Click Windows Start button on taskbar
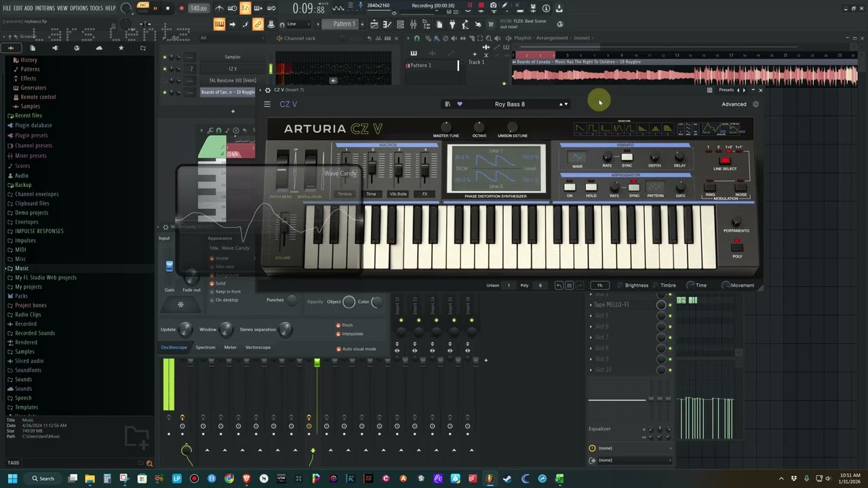The image size is (868, 488). [x=12, y=479]
